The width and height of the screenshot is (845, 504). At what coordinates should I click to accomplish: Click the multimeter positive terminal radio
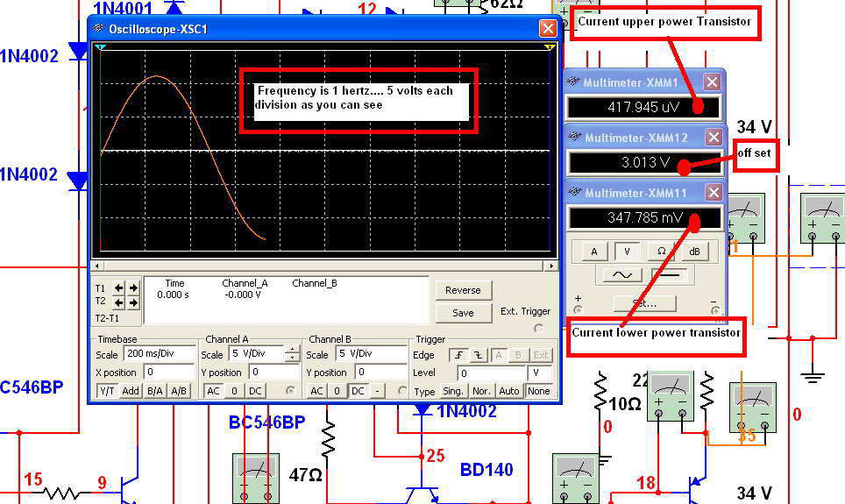coord(579,310)
